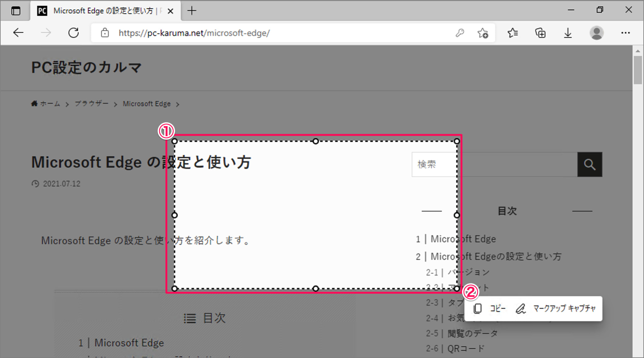
Task: Open the Collections panel
Action: pyautogui.click(x=540, y=32)
